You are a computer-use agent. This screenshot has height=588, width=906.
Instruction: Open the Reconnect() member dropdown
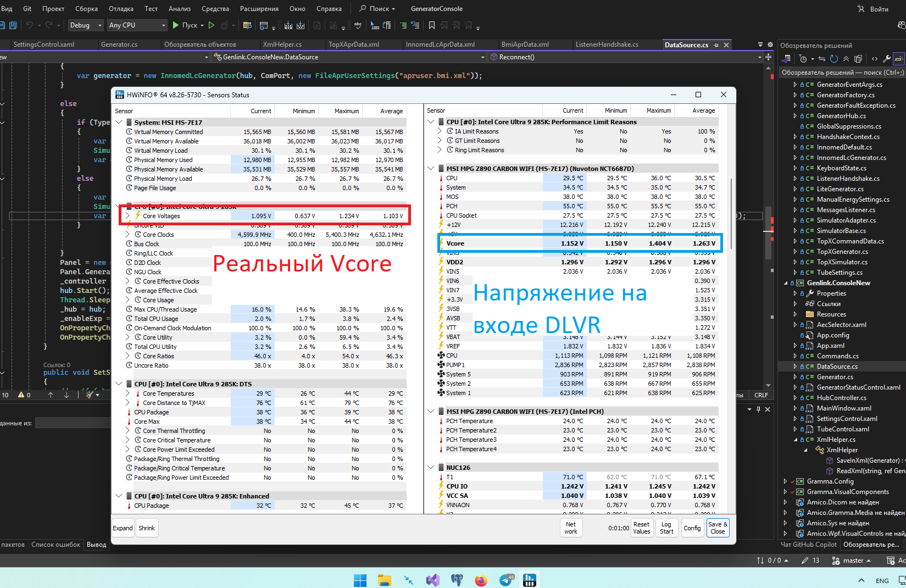[x=626, y=57]
